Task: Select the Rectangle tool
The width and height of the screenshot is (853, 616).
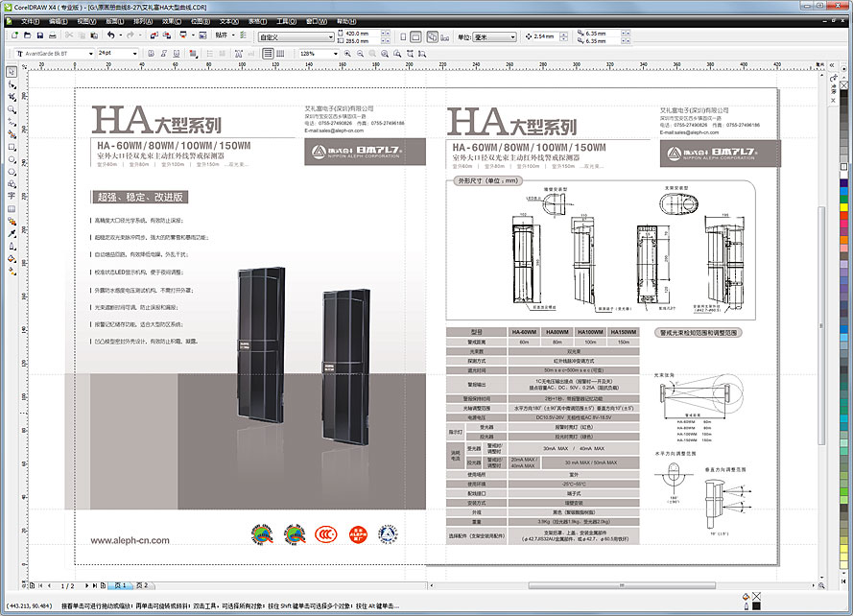Action: [x=12, y=147]
